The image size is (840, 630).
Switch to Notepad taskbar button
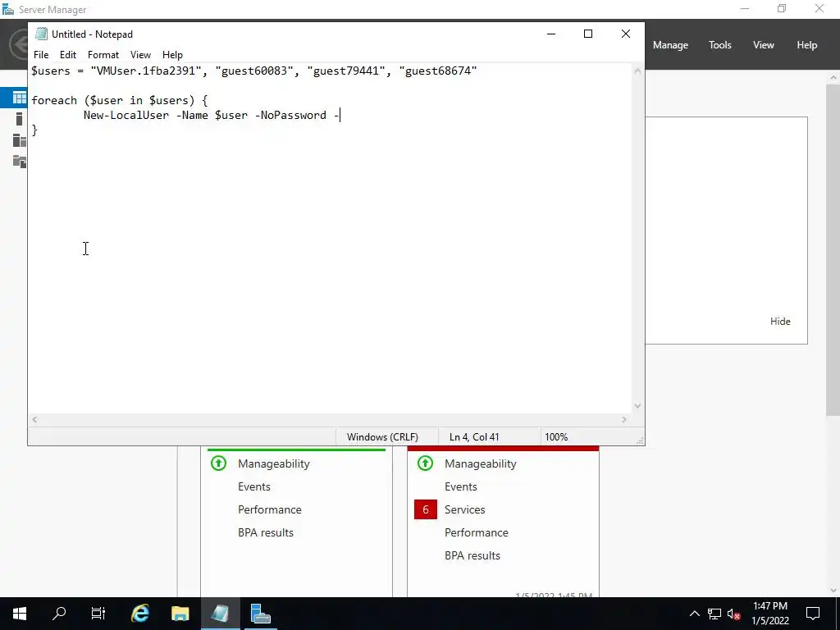pyautogui.click(x=221, y=614)
